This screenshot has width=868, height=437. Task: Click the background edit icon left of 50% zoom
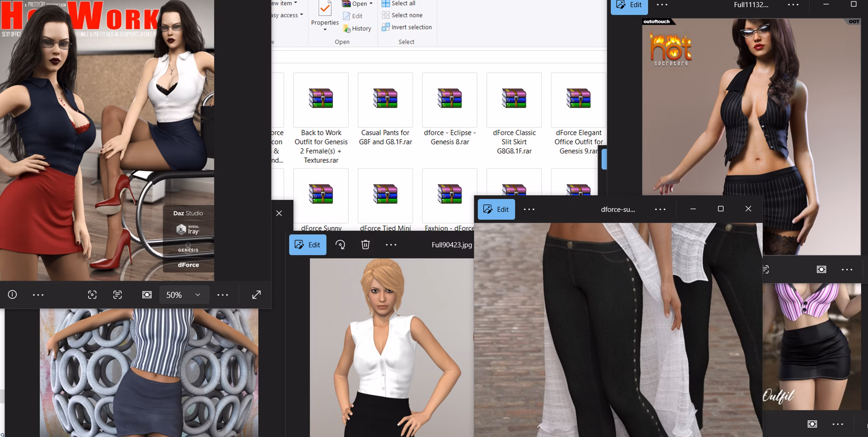pos(147,295)
